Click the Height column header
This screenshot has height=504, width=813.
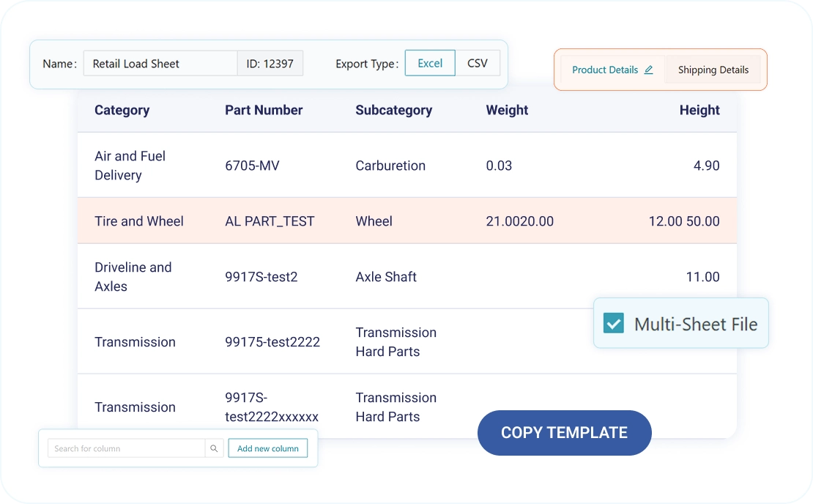click(699, 111)
